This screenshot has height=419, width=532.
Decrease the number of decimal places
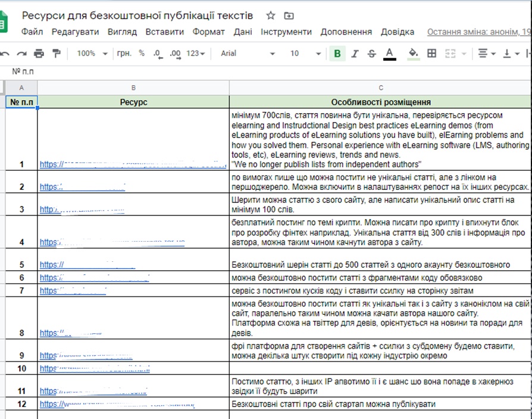(x=158, y=54)
